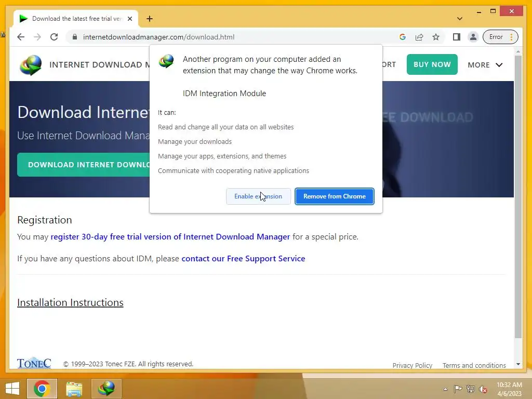Click Enable extension button
The image size is (532, 399).
point(258,196)
